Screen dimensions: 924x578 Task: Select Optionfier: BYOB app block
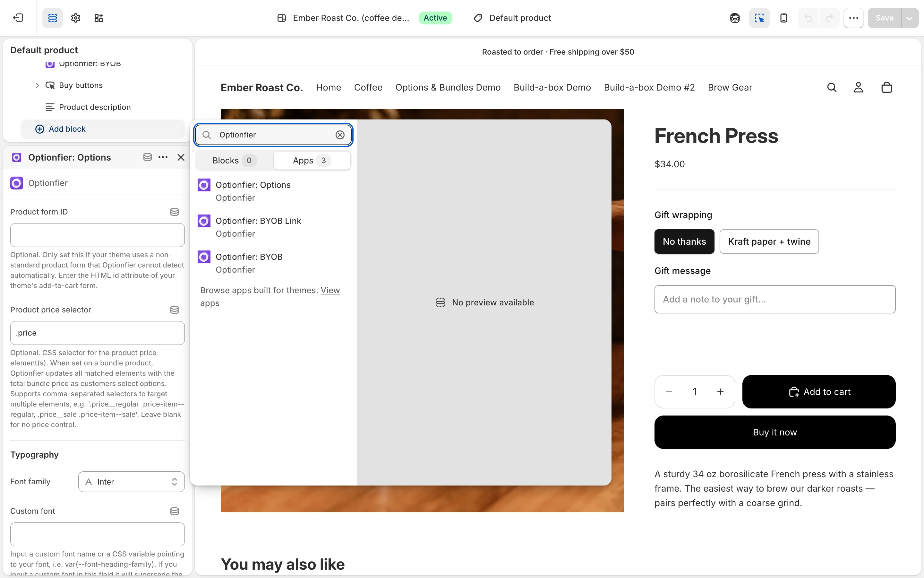[x=273, y=263]
